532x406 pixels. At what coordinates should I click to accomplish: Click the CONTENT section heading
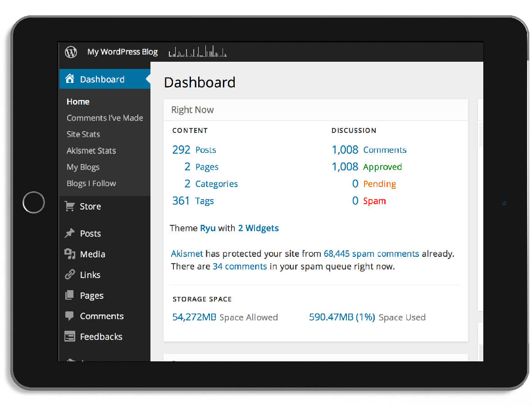pos(190,130)
